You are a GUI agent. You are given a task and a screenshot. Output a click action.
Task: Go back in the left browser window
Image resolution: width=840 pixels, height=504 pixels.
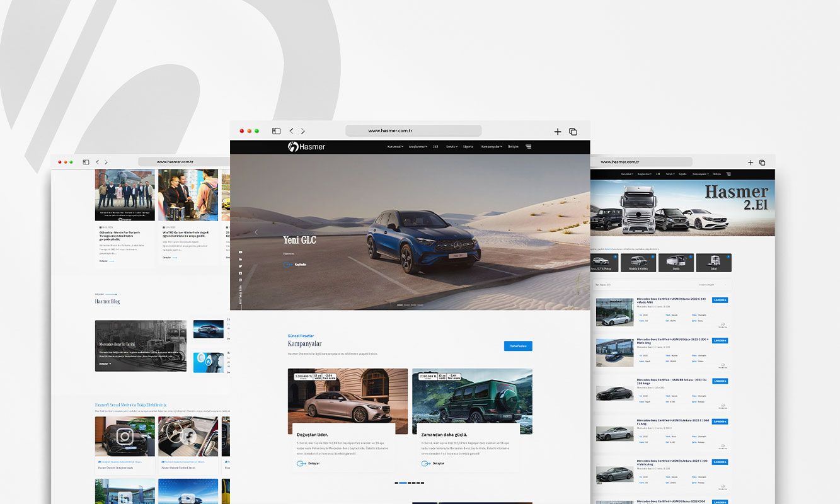click(x=97, y=162)
